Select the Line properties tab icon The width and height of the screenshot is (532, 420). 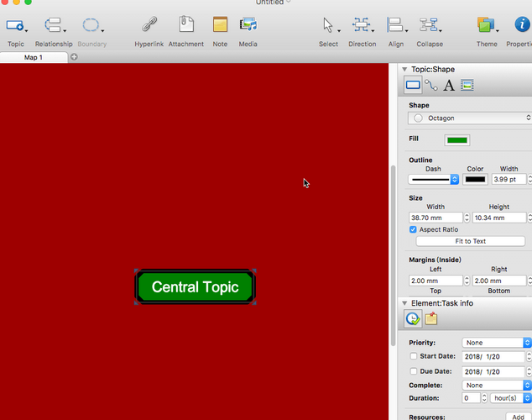click(431, 85)
